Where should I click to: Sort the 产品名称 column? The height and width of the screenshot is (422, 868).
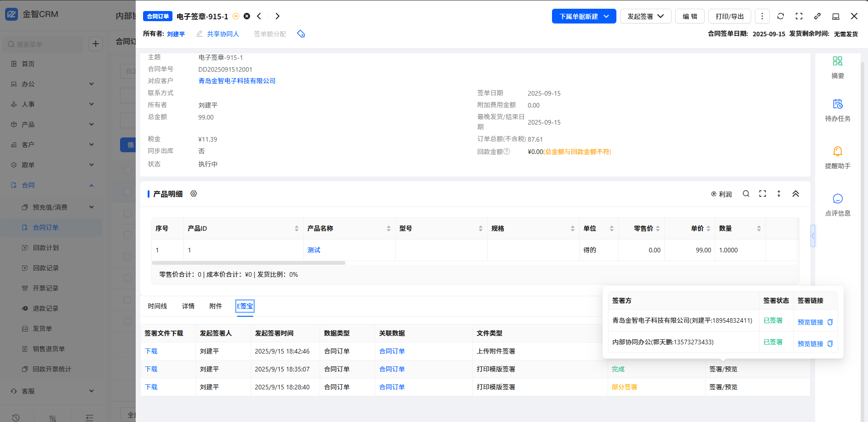click(388, 228)
